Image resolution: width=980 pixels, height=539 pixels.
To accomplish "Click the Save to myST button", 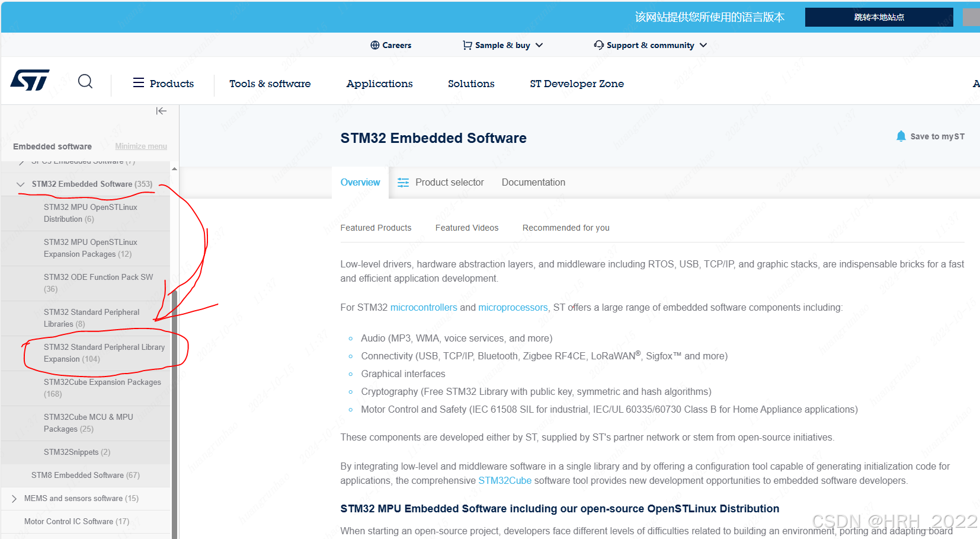I will tap(930, 136).
